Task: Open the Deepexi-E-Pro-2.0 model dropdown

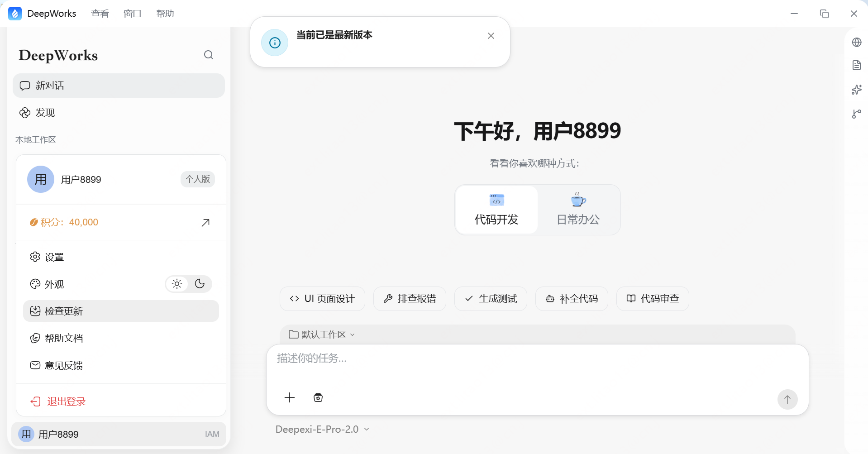Action: click(x=322, y=429)
